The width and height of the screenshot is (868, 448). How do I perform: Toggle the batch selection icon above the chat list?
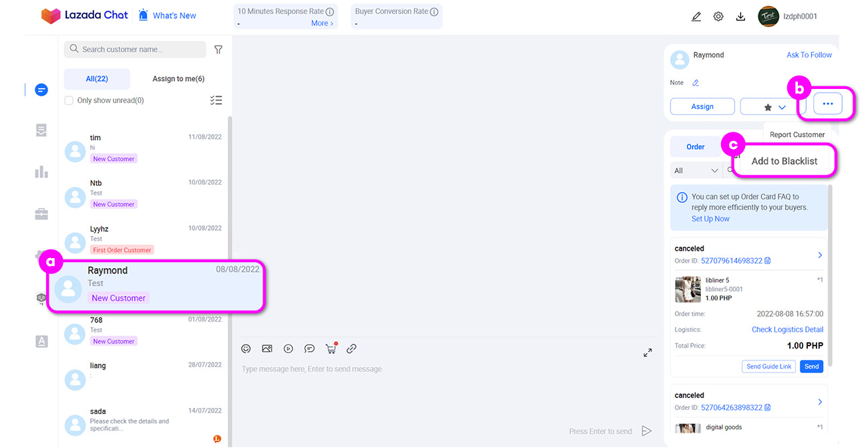[216, 100]
